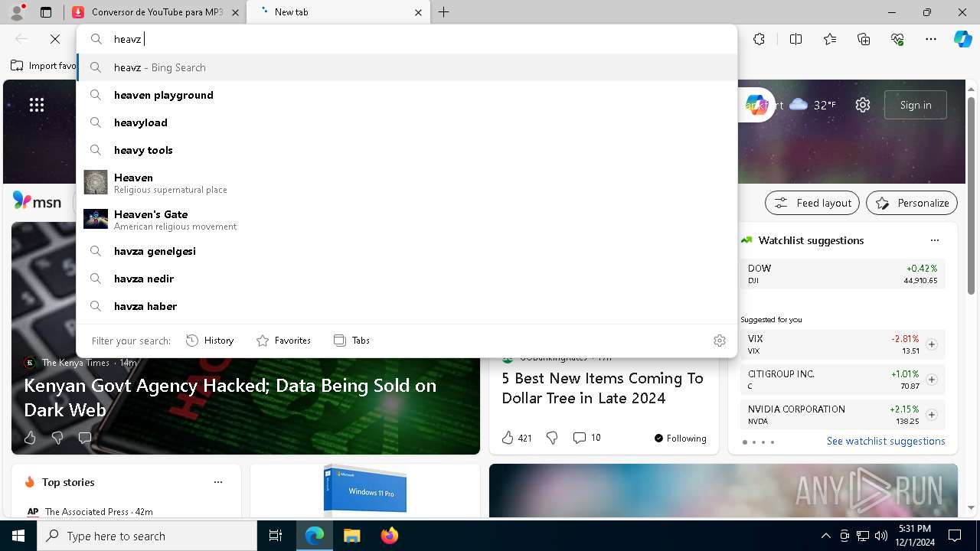
Task: Open Kenyan Govt Agency Hacked headline
Action: (230, 397)
